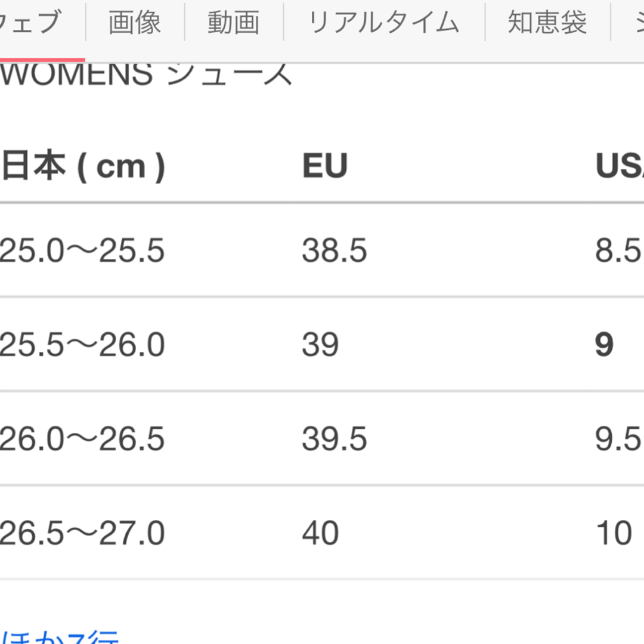Go to the ウェブ tab
This screenshot has height=644, width=644.
(x=31, y=23)
